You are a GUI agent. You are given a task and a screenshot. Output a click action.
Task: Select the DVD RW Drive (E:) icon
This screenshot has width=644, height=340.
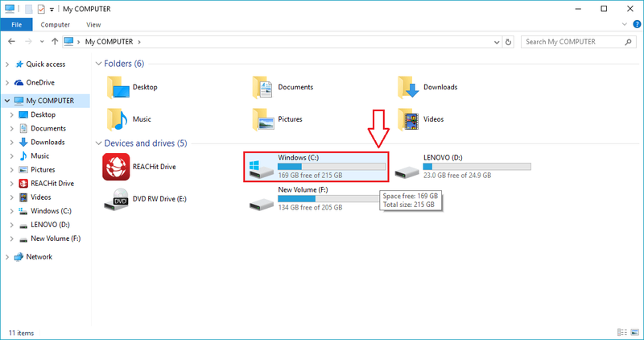116,199
